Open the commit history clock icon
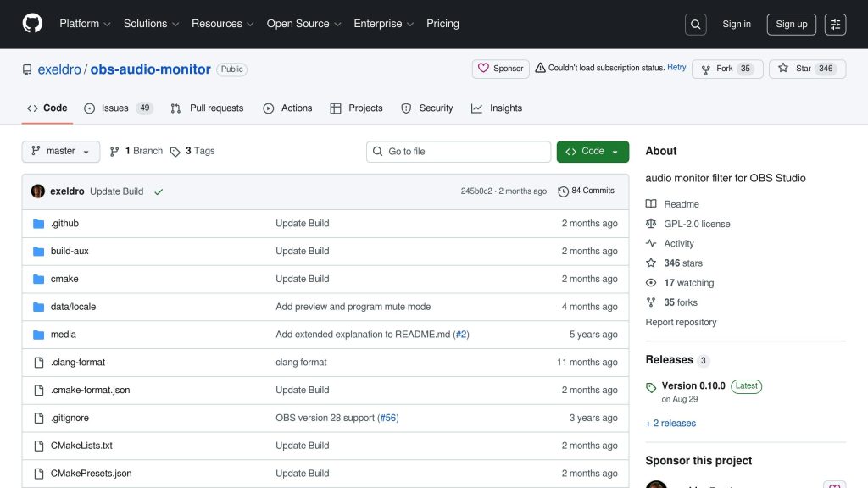The width and height of the screenshot is (868, 488). pos(563,191)
